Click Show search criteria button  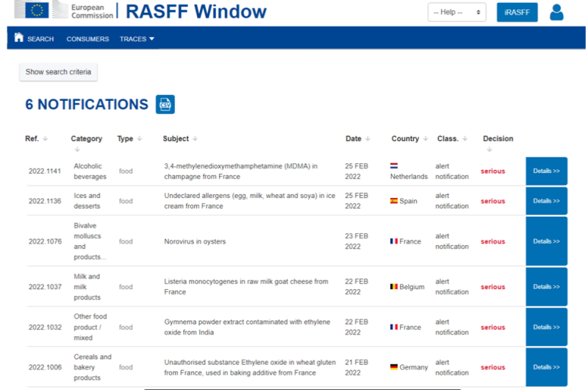pyautogui.click(x=58, y=71)
